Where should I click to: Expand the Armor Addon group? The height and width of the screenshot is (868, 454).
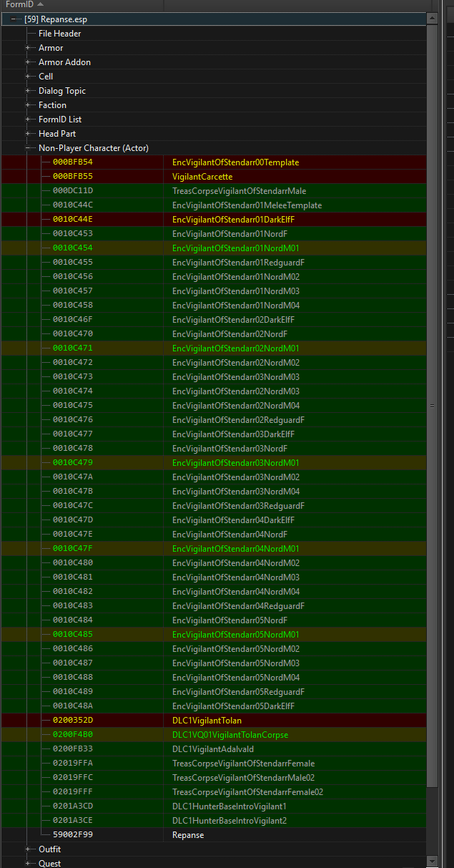pyautogui.click(x=29, y=62)
